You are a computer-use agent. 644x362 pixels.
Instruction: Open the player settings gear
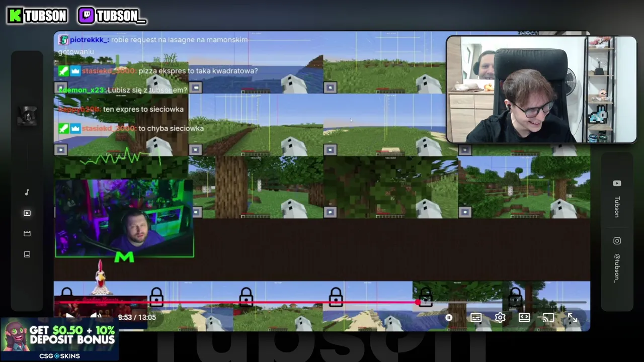click(500, 318)
